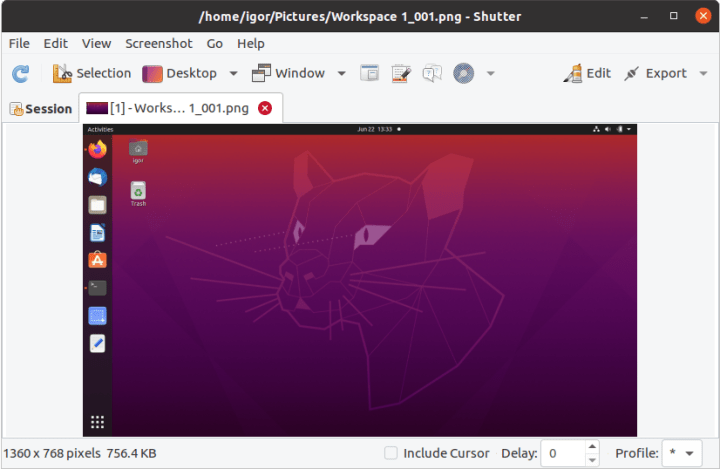
Task: Open the Profile dropdown
Action: click(682, 453)
